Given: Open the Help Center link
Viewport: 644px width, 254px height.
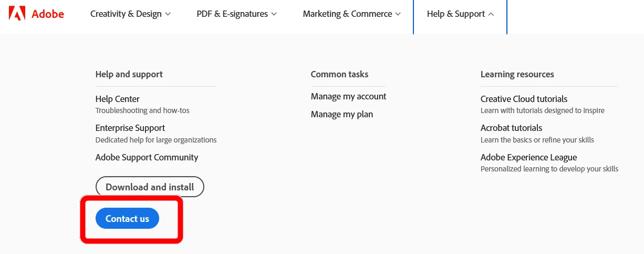Looking at the screenshot, I should 118,99.
